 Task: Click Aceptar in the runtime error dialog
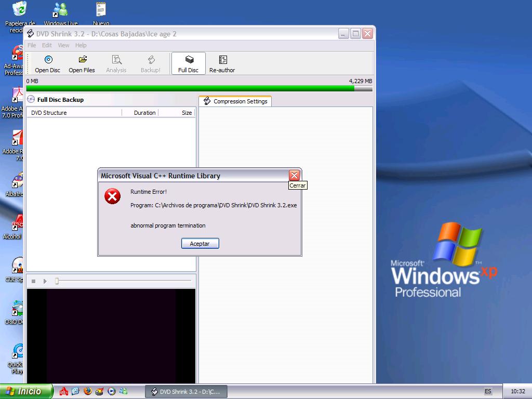pos(200,244)
